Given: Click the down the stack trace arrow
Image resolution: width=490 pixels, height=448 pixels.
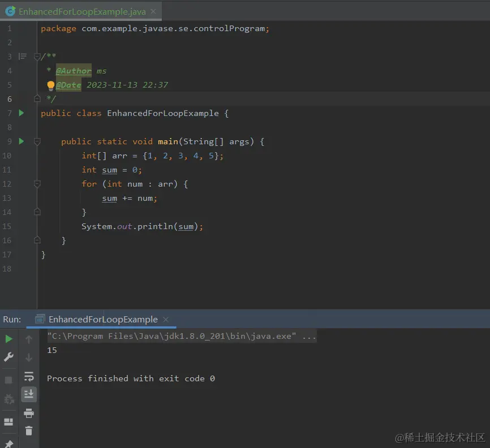Looking at the screenshot, I should point(29,357).
